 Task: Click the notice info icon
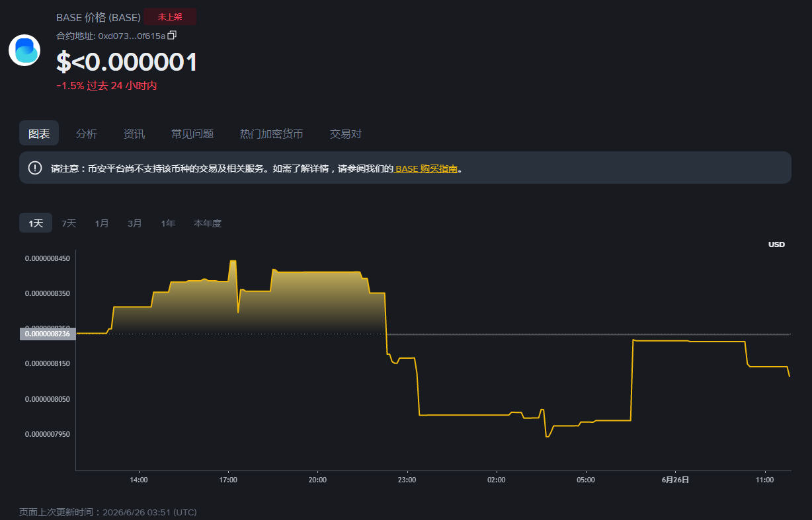pos(35,168)
